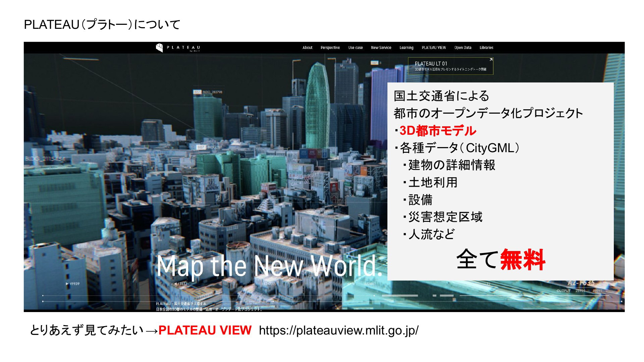The height and width of the screenshot is (362, 644).
Task: Open the New Service menu item
Action: [x=381, y=48]
